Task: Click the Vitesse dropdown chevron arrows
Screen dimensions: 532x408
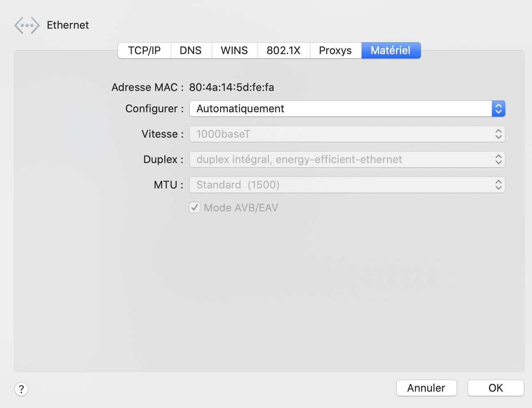Action: (498, 134)
